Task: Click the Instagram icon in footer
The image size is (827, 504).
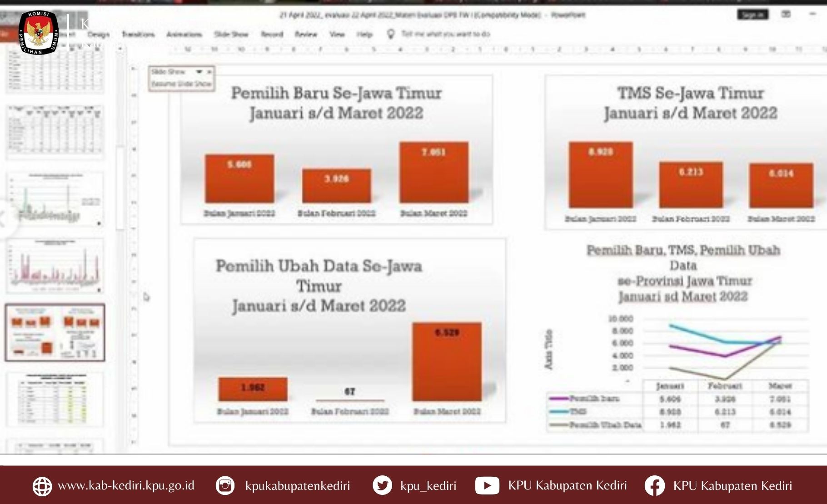Action: (225, 485)
